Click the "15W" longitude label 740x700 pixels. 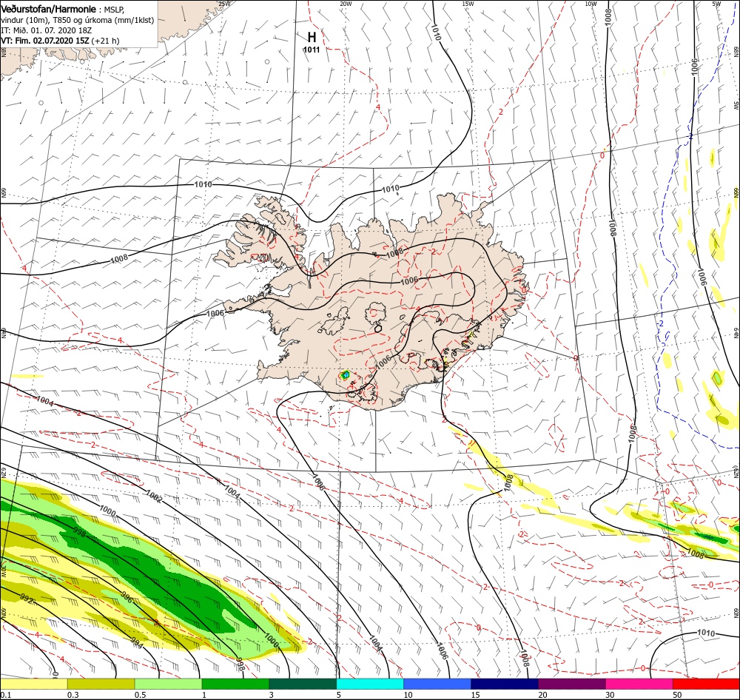click(x=468, y=4)
